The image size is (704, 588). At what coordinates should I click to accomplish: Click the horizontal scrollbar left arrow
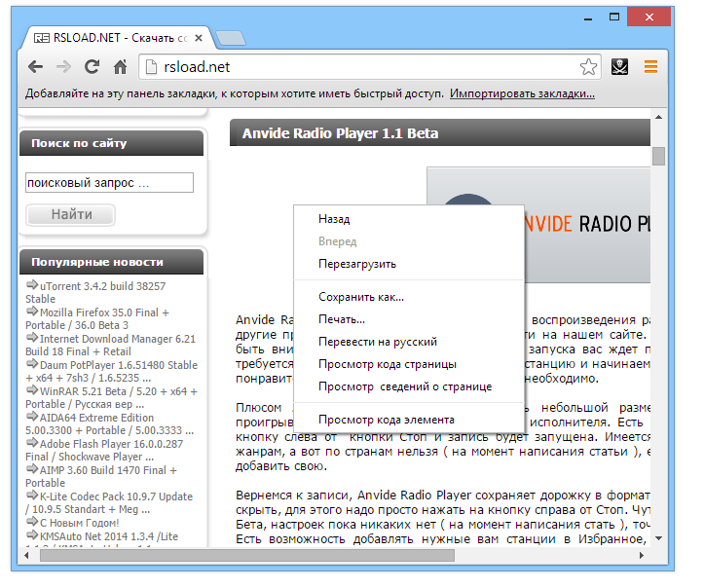pyautogui.click(x=26, y=556)
